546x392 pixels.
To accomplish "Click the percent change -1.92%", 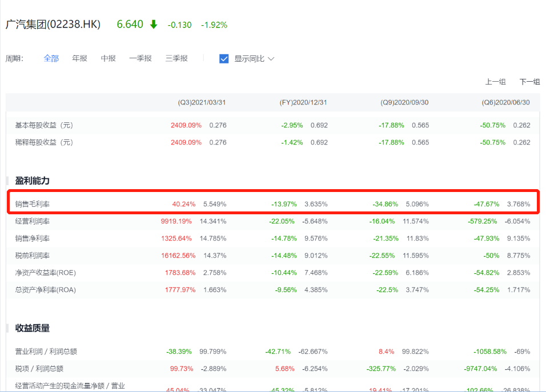I will click(214, 25).
